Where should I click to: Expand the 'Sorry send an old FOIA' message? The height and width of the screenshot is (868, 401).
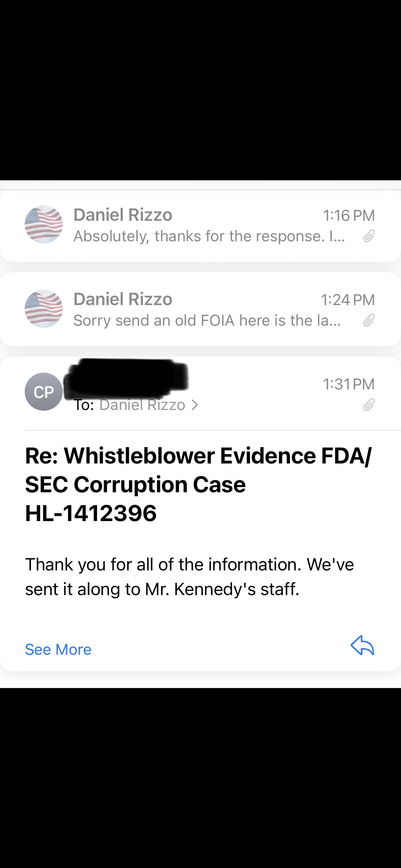pyautogui.click(x=200, y=309)
